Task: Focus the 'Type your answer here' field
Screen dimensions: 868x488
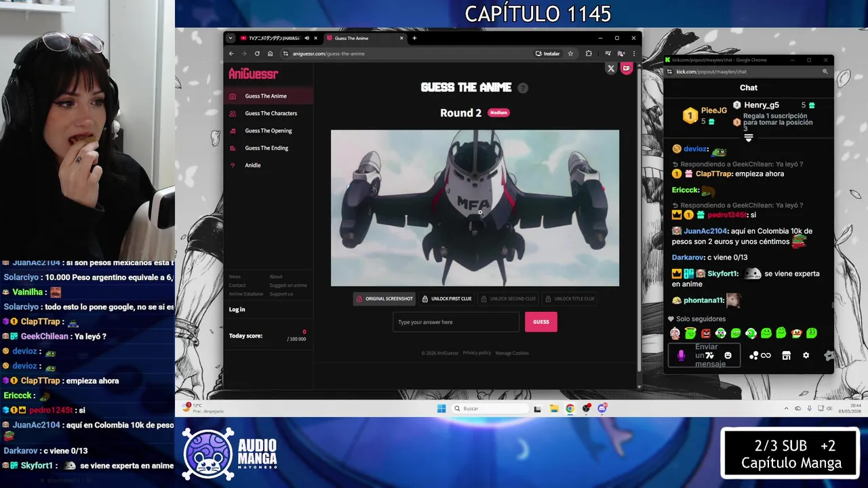Action: (x=456, y=322)
